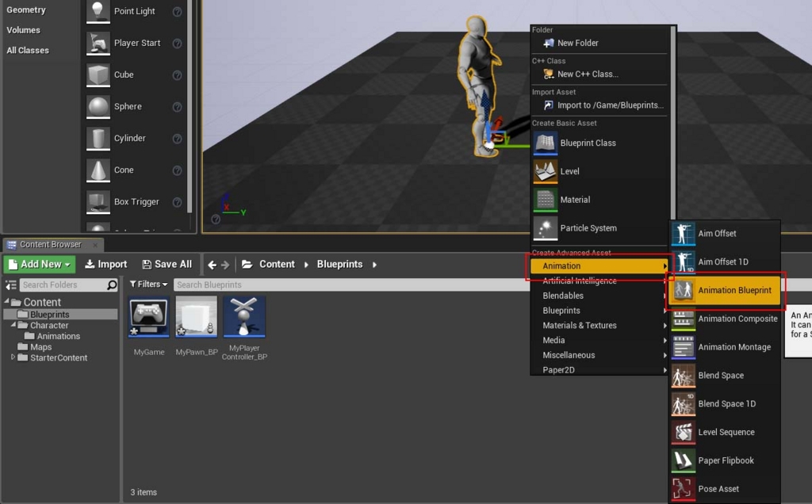
Task: Open the Blueprints submenu entry
Action: coord(600,311)
